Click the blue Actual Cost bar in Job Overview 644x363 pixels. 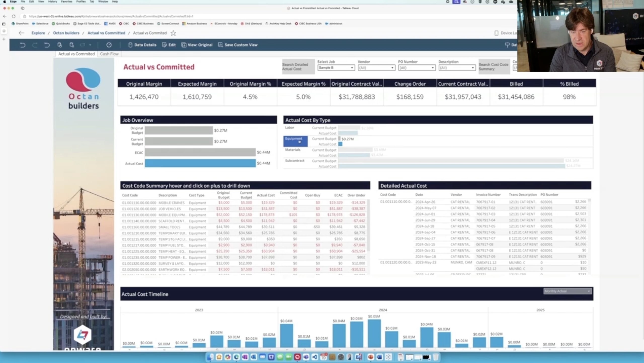tap(200, 163)
